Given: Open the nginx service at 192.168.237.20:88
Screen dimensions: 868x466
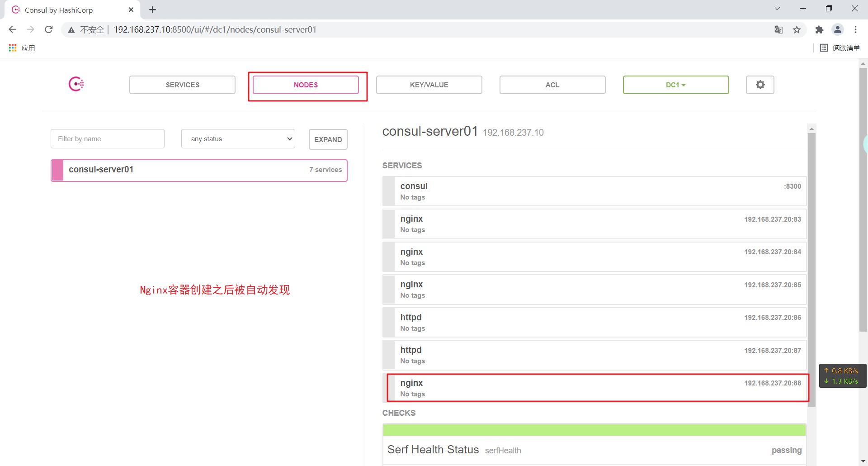Looking at the screenshot, I should pos(594,388).
